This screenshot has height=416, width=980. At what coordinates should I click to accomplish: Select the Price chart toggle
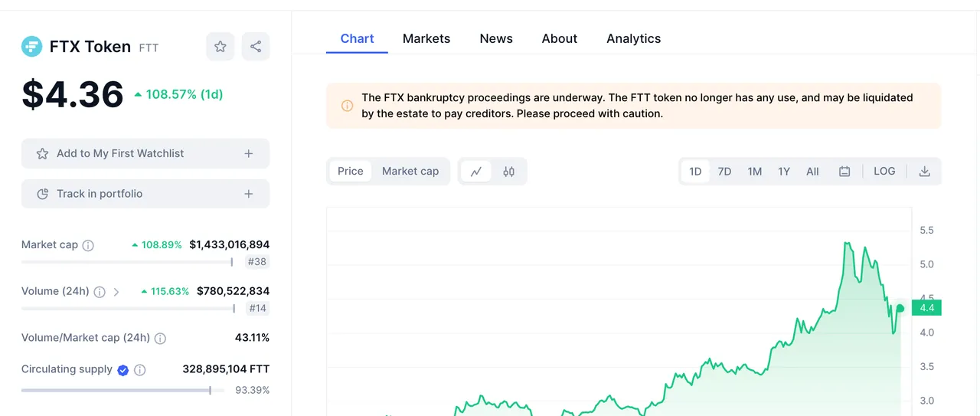pyautogui.click(x=351, y=172)
